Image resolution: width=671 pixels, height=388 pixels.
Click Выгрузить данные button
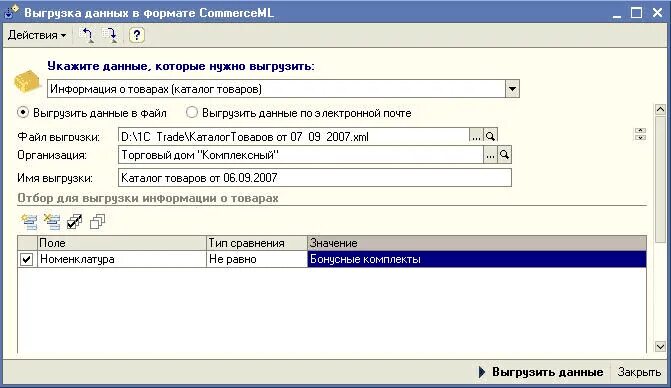coord(540,372)
